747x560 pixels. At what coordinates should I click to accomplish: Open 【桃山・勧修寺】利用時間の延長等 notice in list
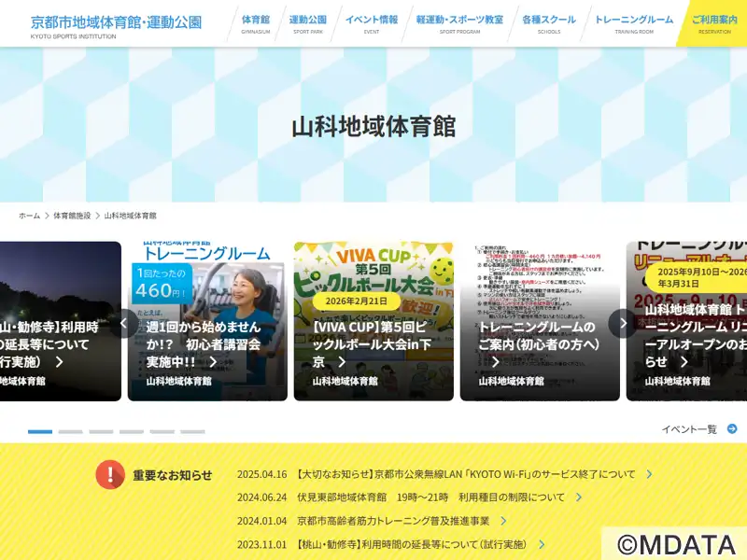[x=411, y=544]
